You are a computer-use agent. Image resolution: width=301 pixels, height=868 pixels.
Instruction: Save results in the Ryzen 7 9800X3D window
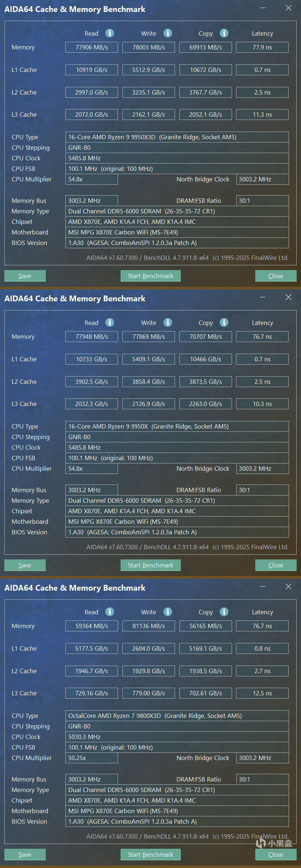[25, 855]
